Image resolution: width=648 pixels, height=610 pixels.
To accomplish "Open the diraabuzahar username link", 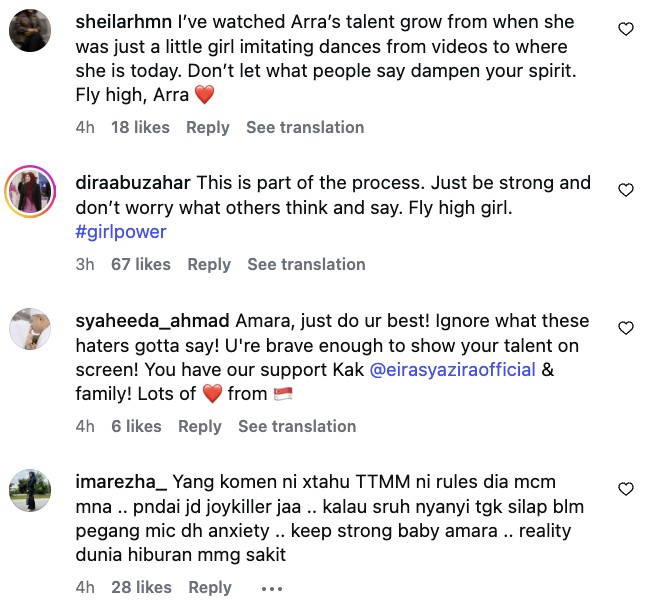I will 133,183.
